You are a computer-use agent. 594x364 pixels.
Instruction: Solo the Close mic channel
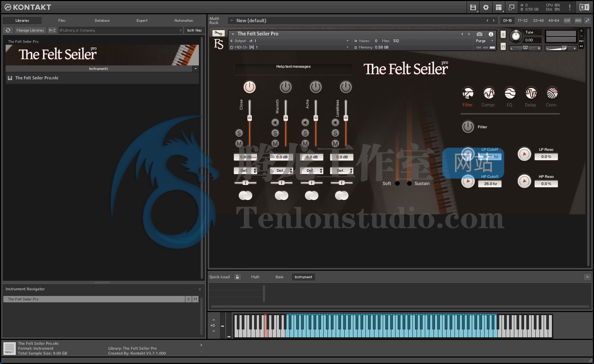(239, 133)
